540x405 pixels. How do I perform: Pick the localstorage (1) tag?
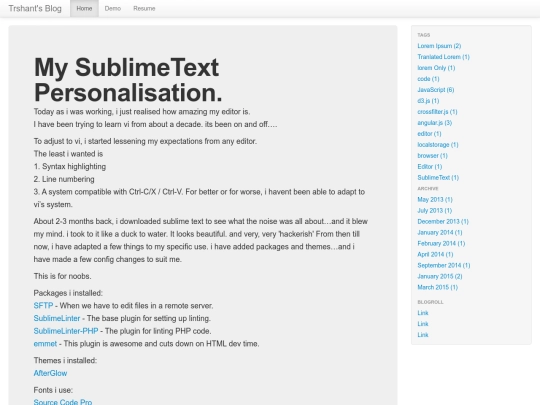point(438,145)
